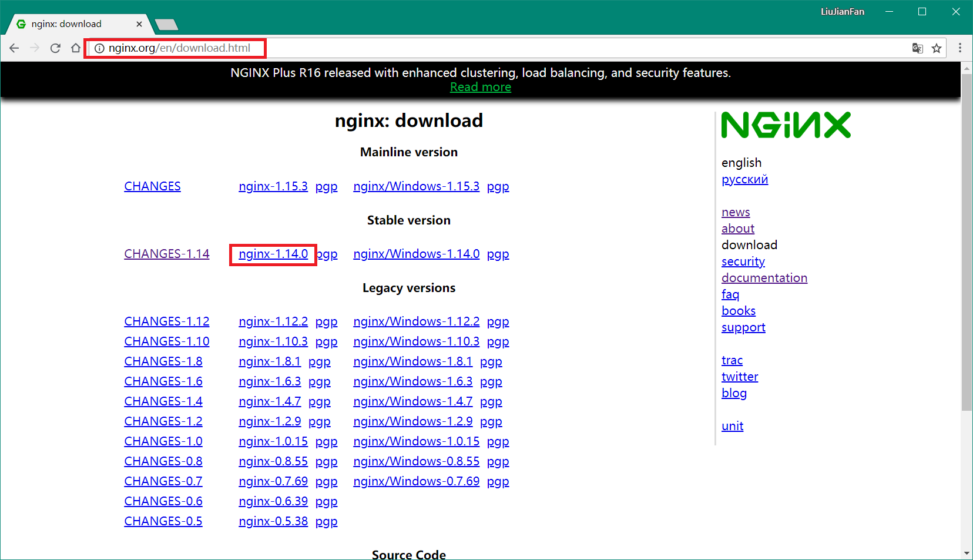Open CHANGES-1.8 link
This screenshot has height=560, width=973.
(163, 361)
